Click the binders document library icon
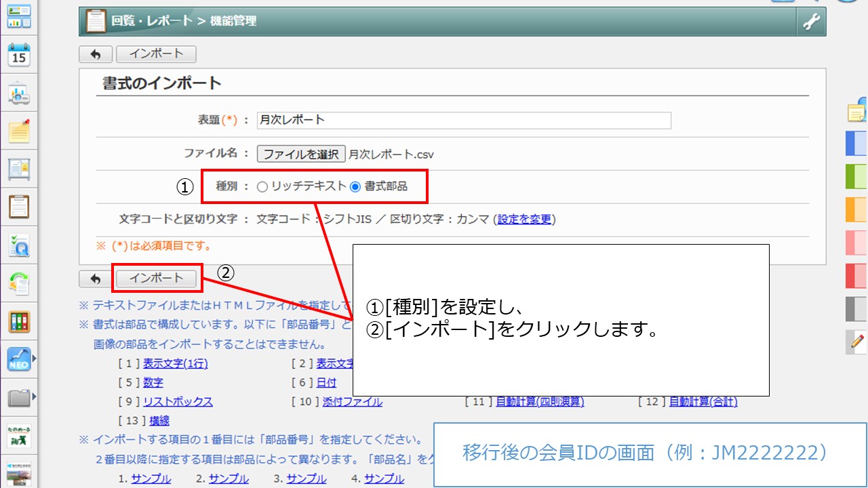Screen dimensions: 868x488 point(19,321)
